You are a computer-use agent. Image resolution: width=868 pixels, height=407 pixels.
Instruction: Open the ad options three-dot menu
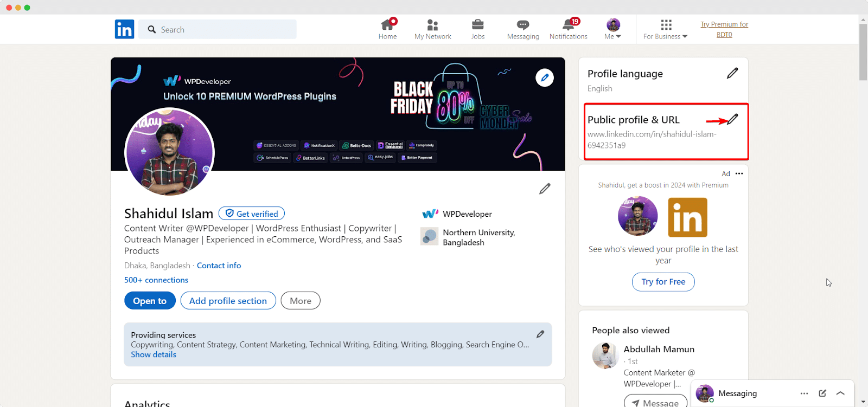pyautogui.click(x=739, y=173)
